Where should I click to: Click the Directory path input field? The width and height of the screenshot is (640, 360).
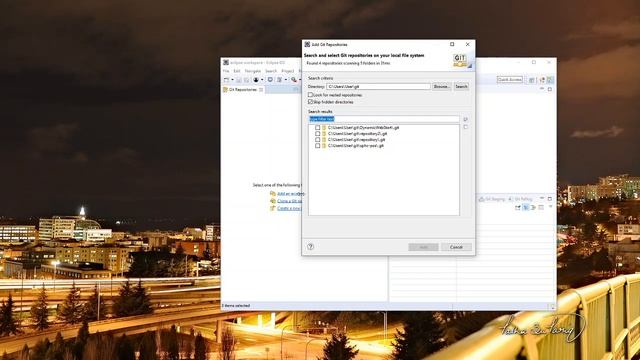click(x=378, y=87)
